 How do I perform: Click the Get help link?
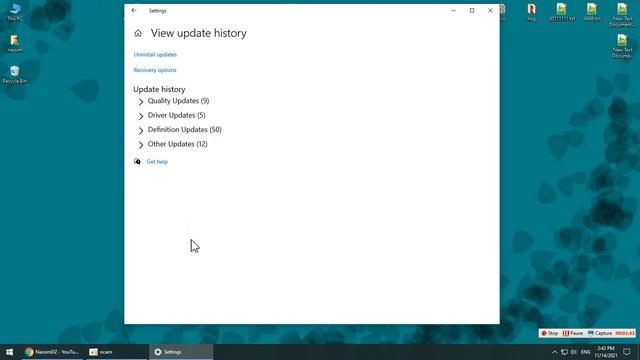(x=157, y=162)
